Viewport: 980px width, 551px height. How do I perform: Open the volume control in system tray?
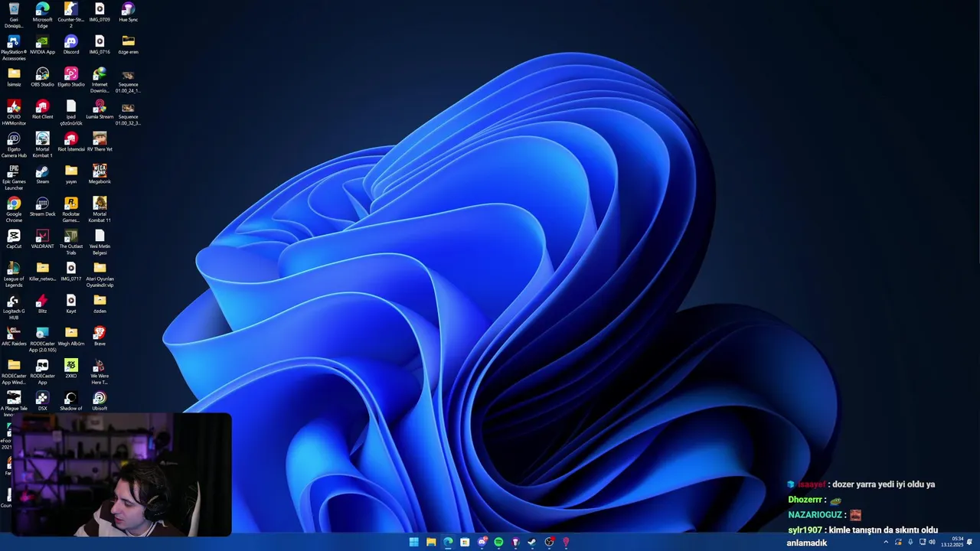point(932,542)
